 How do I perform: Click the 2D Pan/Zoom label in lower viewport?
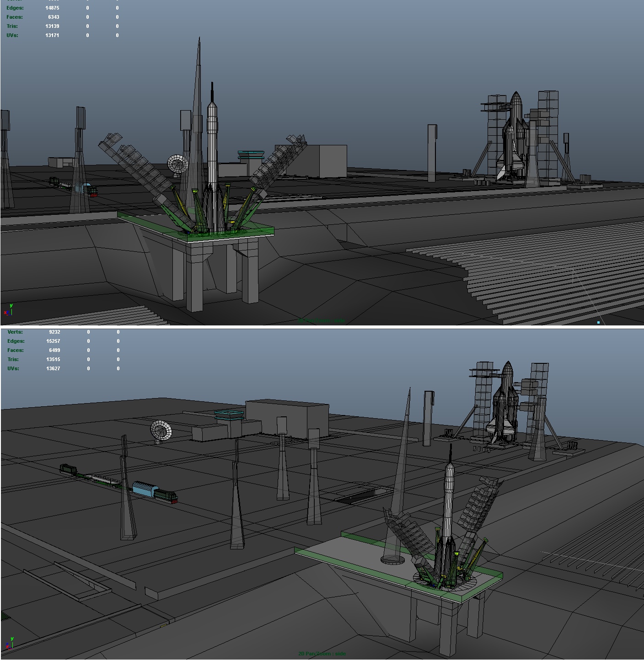click(322, 654)
